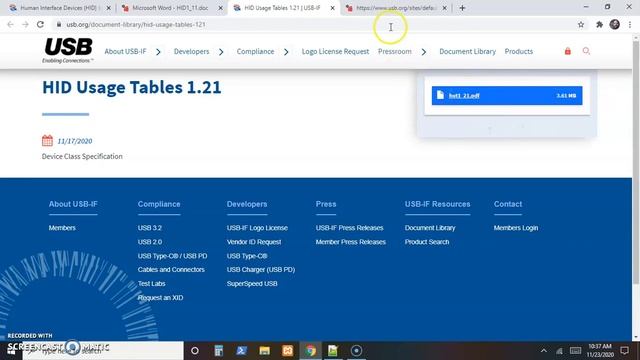This screenshot has height=360, width=640.
Task: Open the circular recorder taskbar icon
Action: [356, 351]
